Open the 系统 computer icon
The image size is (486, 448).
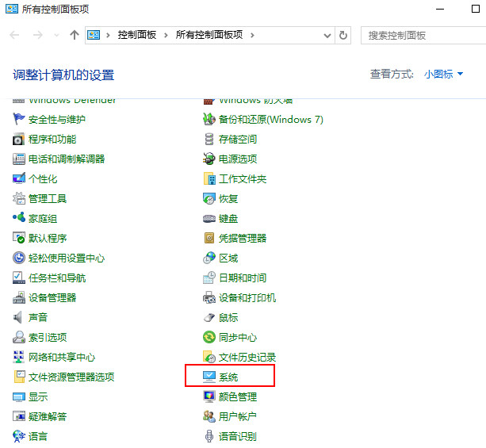[209, 377]
